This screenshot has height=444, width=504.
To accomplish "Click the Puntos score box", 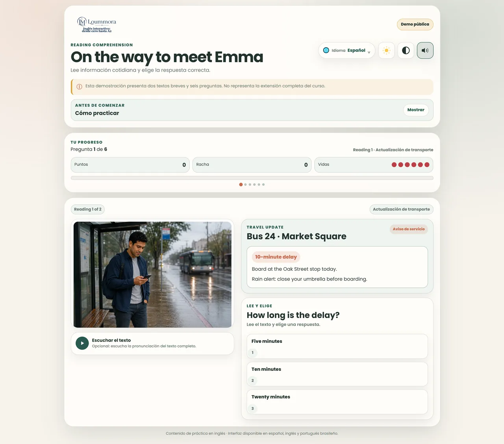I will click(x=130, y=165).
